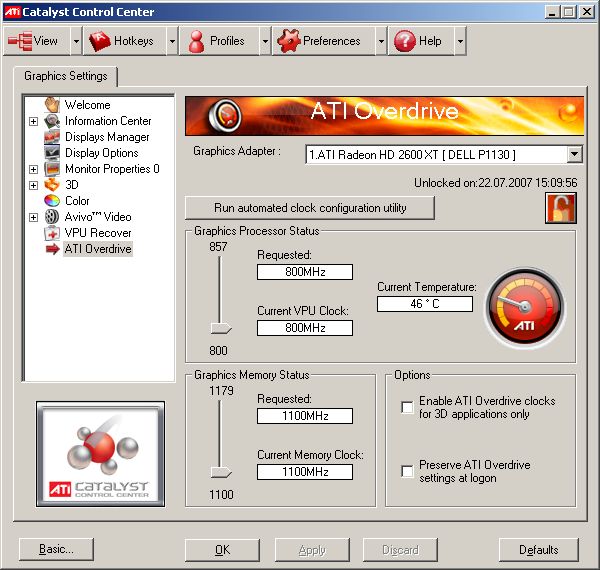Viewport: 600px width, 570px height.
Task: Click the GPU clock slider handle
Action: click(221, 328)
